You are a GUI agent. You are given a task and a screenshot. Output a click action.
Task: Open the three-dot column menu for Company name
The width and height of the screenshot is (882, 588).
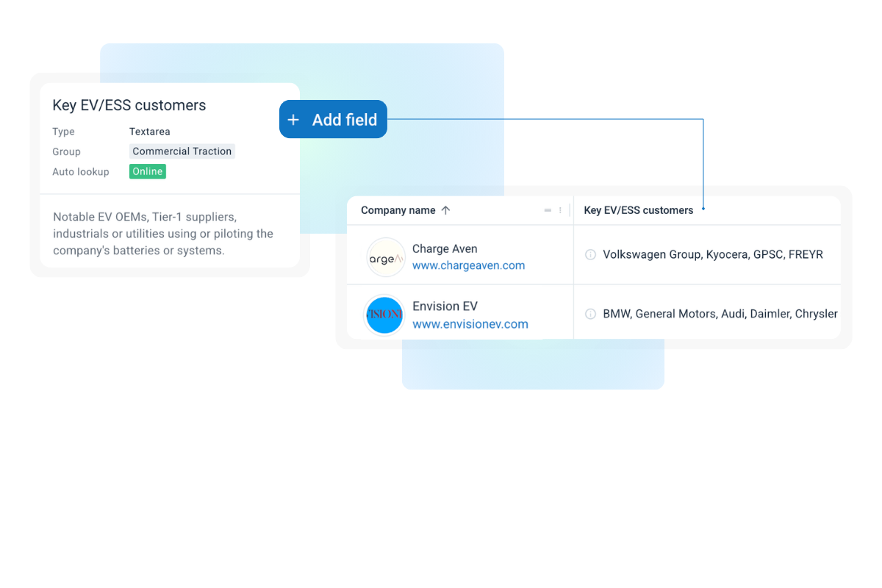click(x=560, y=210)
